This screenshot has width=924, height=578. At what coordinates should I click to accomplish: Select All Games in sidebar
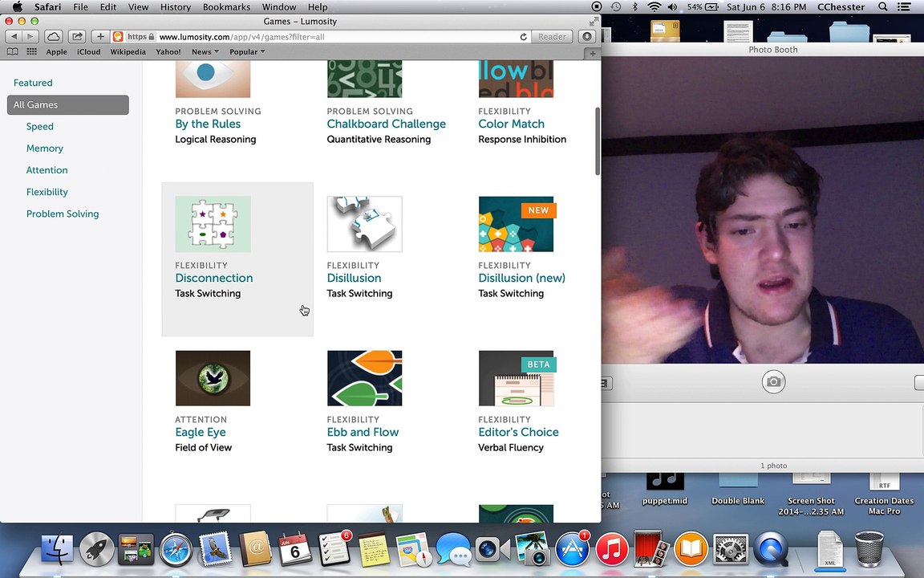[67, 104]
